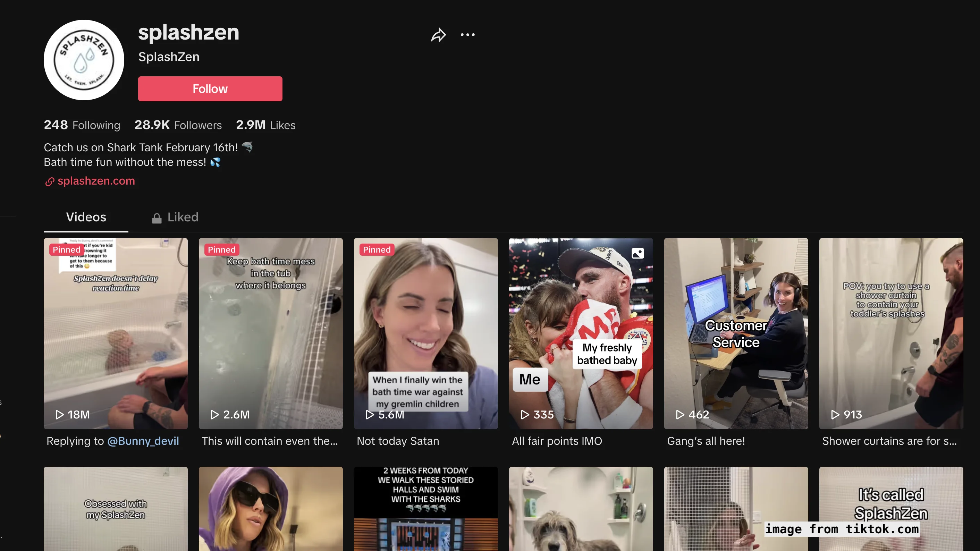Open the shaggy dog in shower video
Image resolution: width=980 pixels, height=551 pixels.
[581, 509]
